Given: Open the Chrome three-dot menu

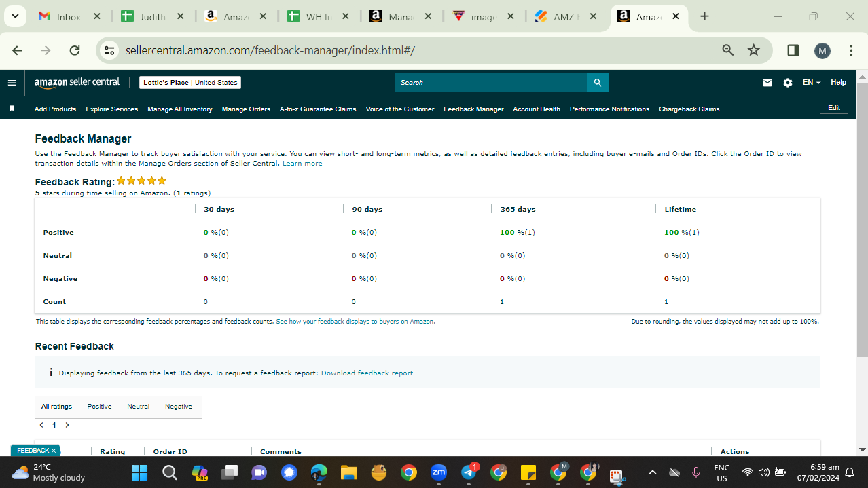Looking at the screenshot, I should click(851, 50).
